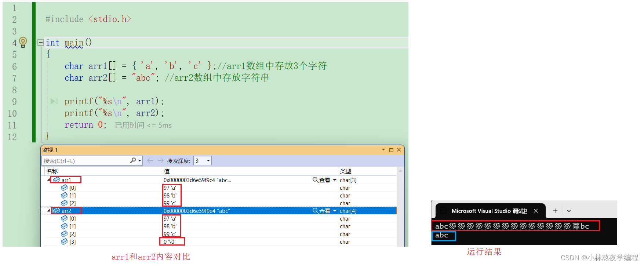The image size is (644, 265).
Task: Click the #include <stdio.h> line
Action: (88, 19)
